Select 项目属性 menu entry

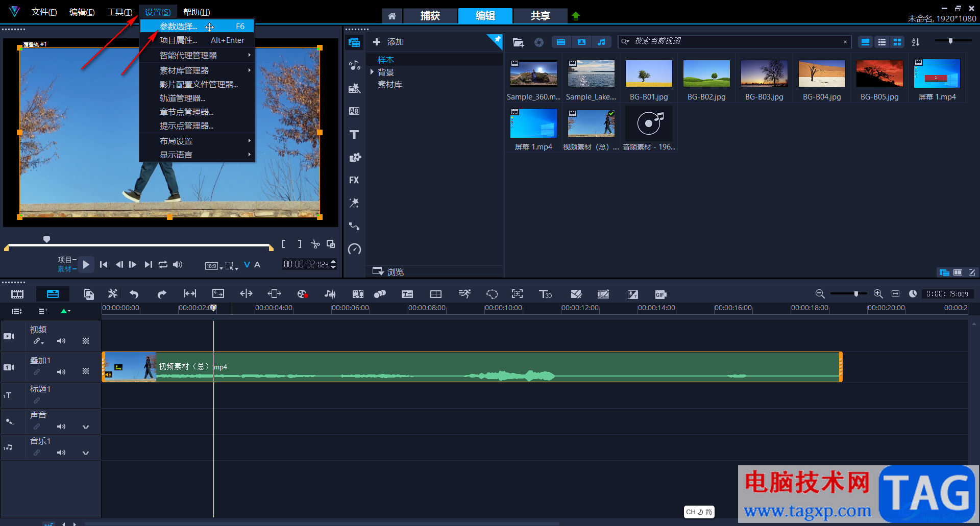coord(197,40)
